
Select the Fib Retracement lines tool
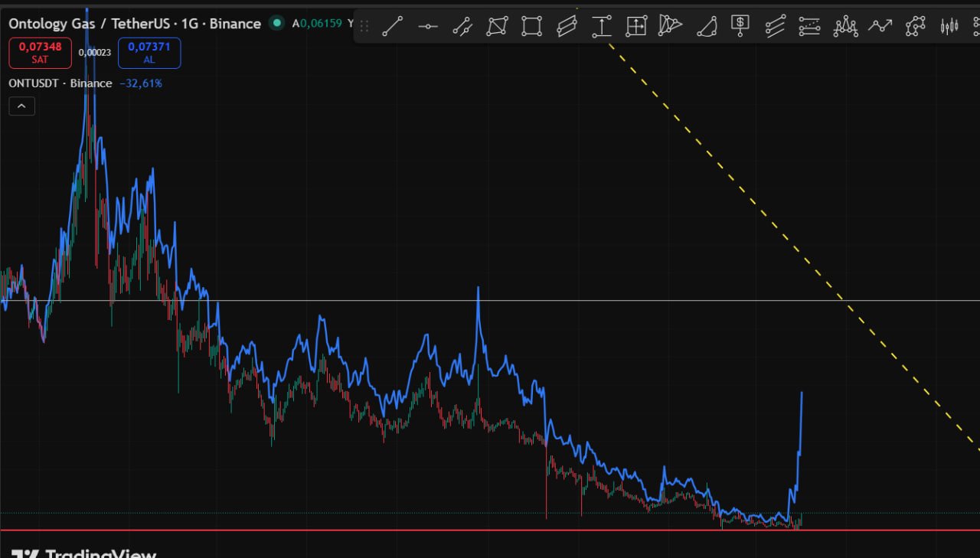tap(809, 26)
